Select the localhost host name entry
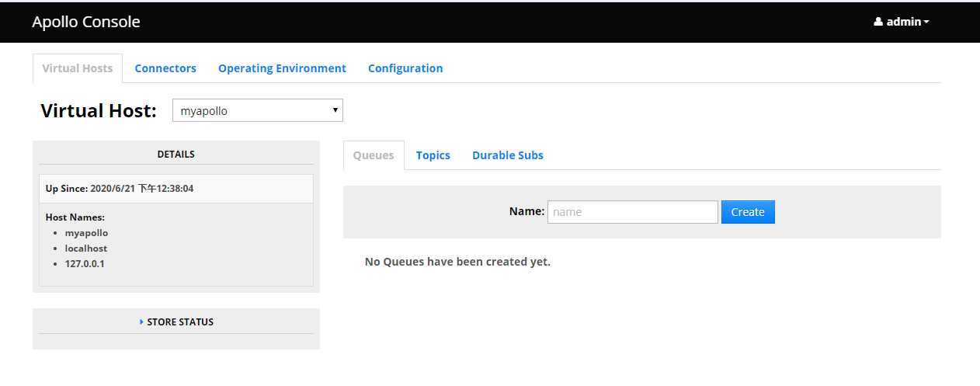This screenshot has width=980, height=386. click(86, 249)
